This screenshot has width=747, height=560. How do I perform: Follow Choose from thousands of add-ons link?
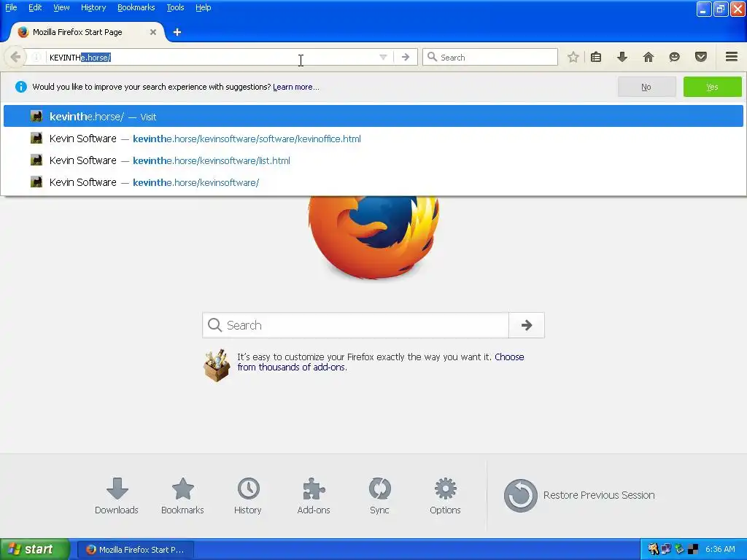381,362
